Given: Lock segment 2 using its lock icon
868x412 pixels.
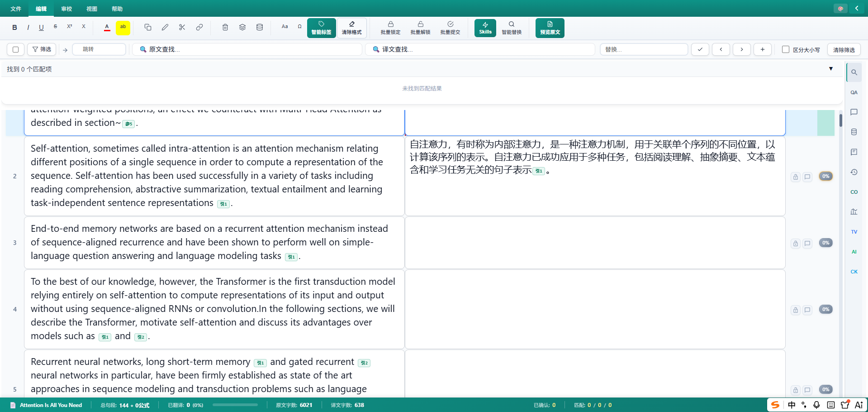Looking at the screenshot, I should click(796, 177).
